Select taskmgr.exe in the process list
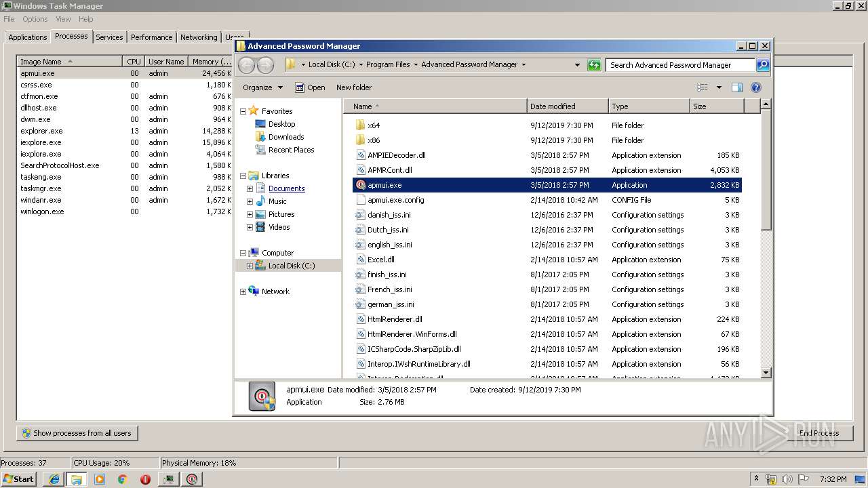 [x=124, y=188]
